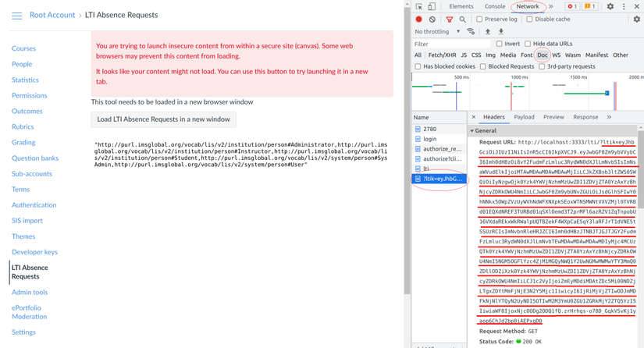This screenshot has height=348, width=644.
Task: Open the network search magnifier icon
Action: (462, 20)
